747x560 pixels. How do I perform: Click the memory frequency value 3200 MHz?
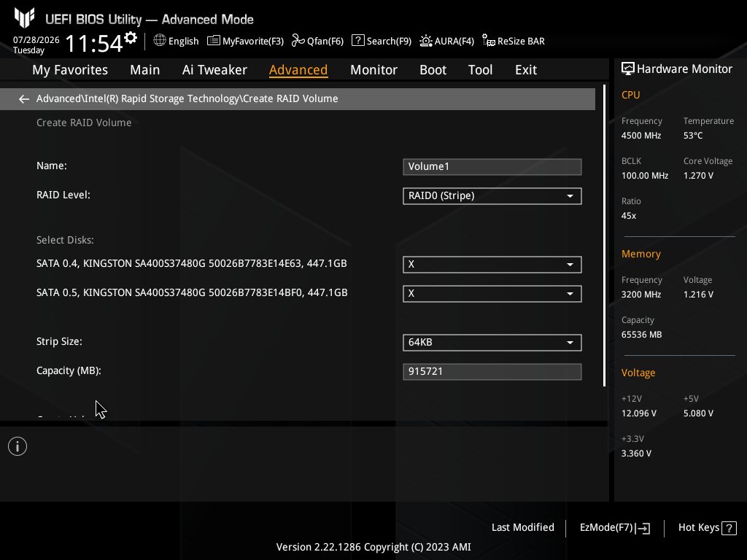640,295
